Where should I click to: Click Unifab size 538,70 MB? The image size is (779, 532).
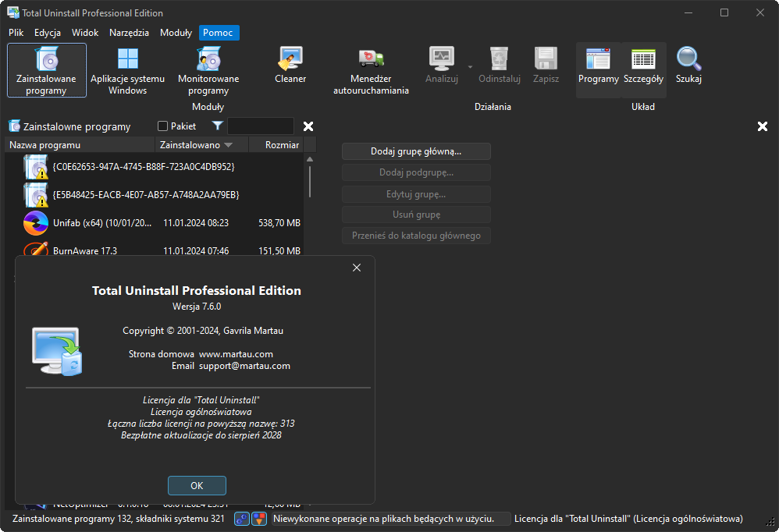[x=279, y=223]
